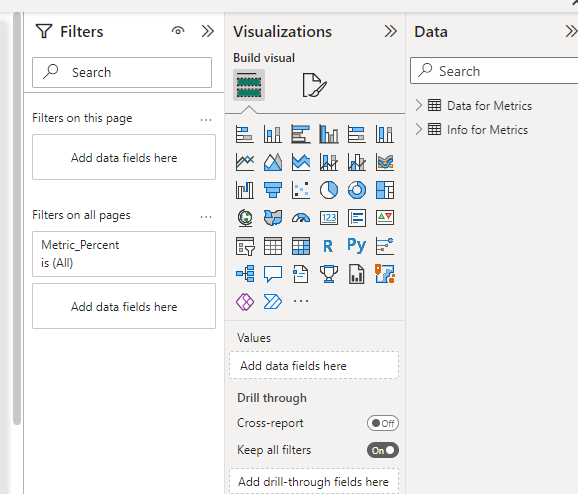578x494 pixels.
Task: Select the trophy metrics visual
Action: pyautogui.click(x=329, y=274)
